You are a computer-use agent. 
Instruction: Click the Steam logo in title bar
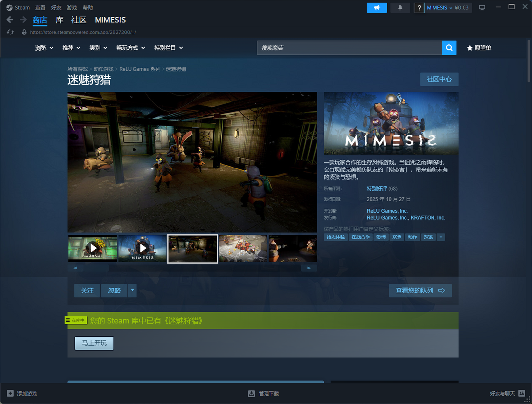click(9, 8)
